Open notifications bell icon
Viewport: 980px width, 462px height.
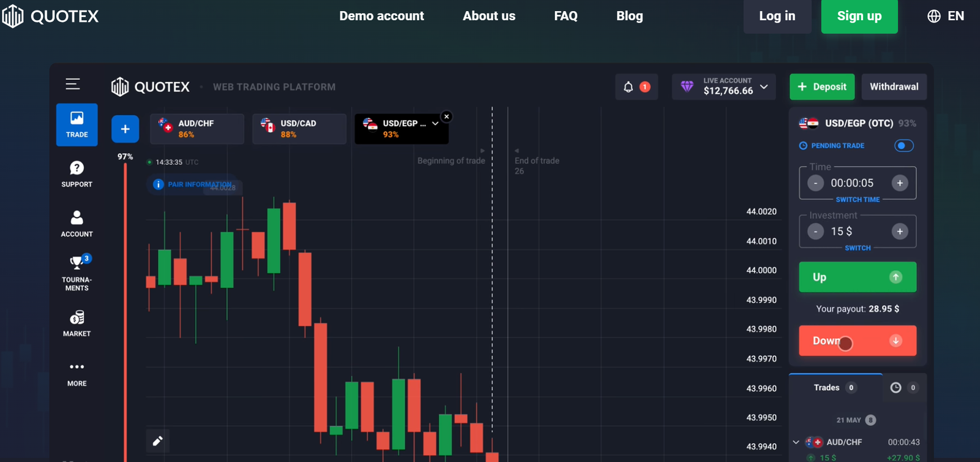pyautogui.click(x=628, y=87)
